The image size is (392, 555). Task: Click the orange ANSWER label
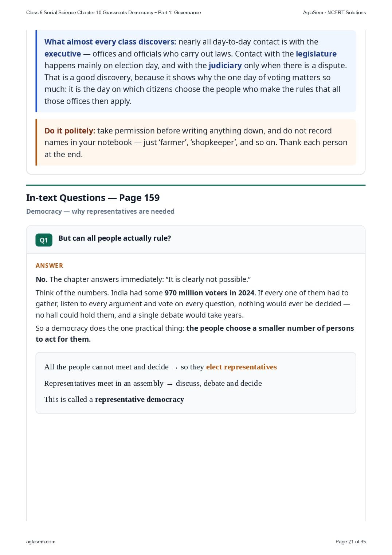(49, 265)
